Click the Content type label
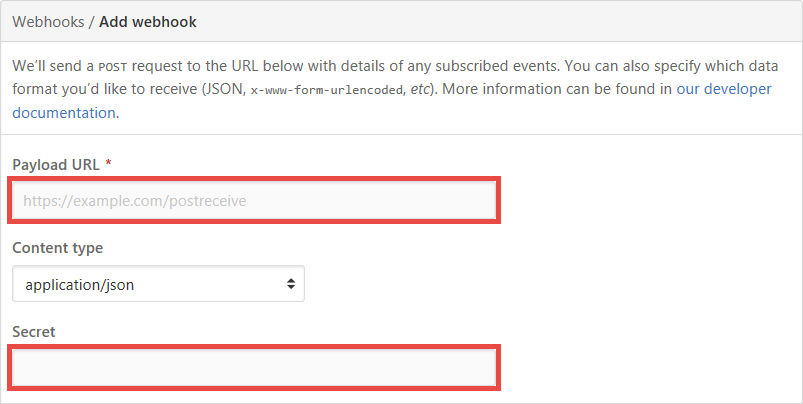 (57, 247)
